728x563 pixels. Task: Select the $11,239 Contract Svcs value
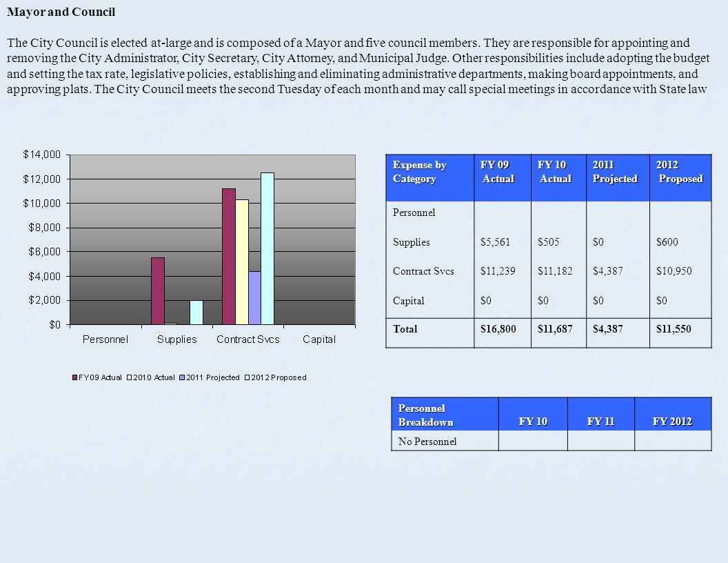coord(498,271)
